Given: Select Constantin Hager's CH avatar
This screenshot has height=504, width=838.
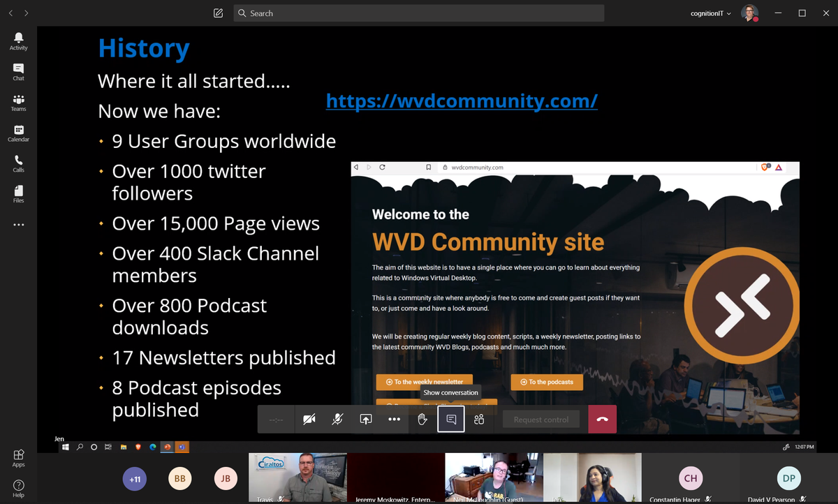Looking at the screenshot, I should [x=690, y=478].
